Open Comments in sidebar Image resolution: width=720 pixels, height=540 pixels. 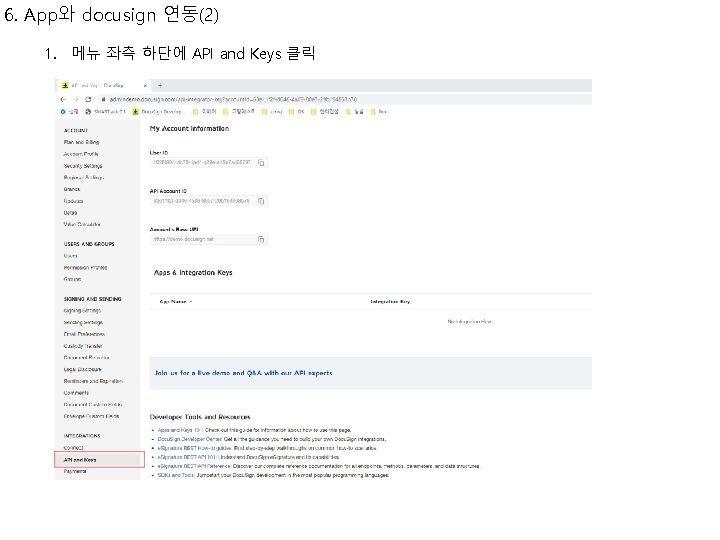[x=76, y=393]
